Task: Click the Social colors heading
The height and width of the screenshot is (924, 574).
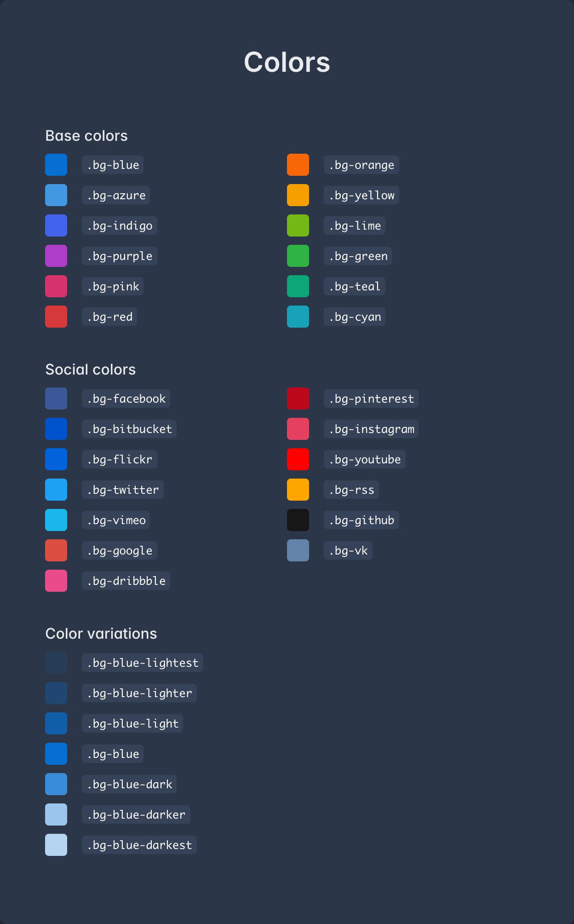Action: point(91,370)
